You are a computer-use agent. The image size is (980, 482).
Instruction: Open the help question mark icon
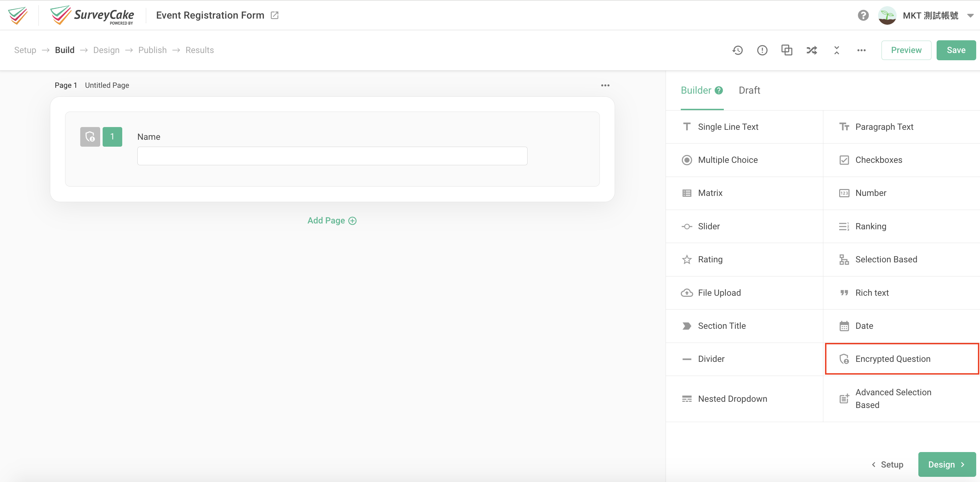(x=863, y=15)
